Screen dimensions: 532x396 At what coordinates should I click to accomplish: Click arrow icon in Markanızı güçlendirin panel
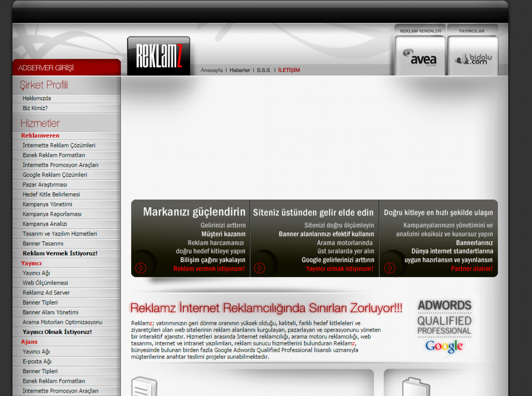click(x=141, y=268)
